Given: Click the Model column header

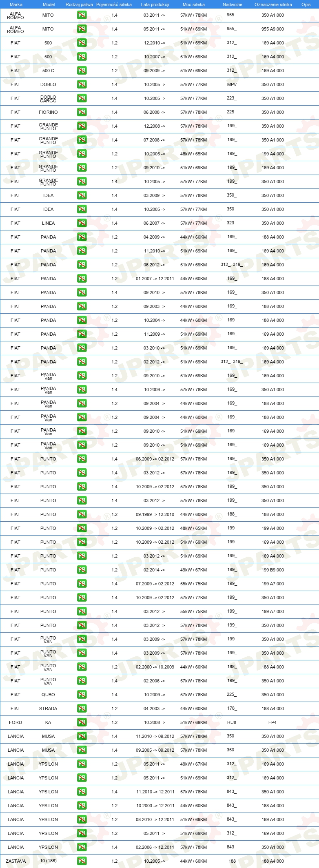Looking at the screenshot, I should [49, 4].
